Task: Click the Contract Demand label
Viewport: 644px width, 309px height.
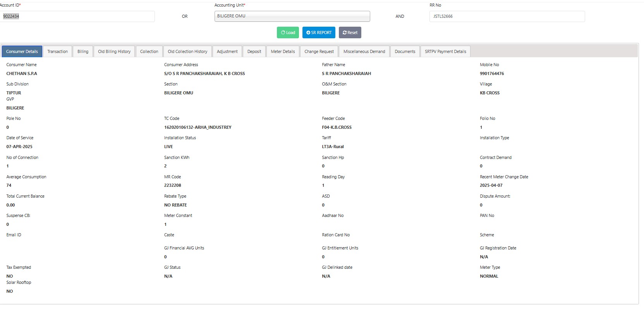Action: coord(496,157)
